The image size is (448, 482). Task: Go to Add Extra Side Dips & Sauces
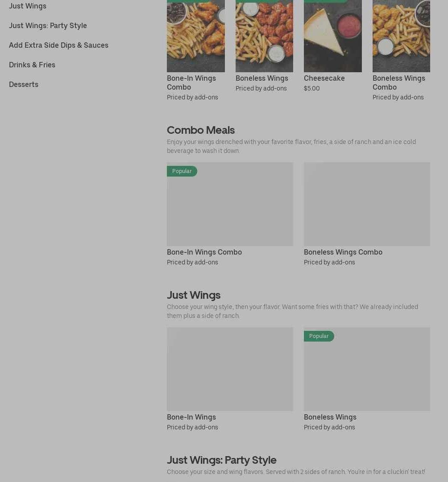[x=58, y=45]
